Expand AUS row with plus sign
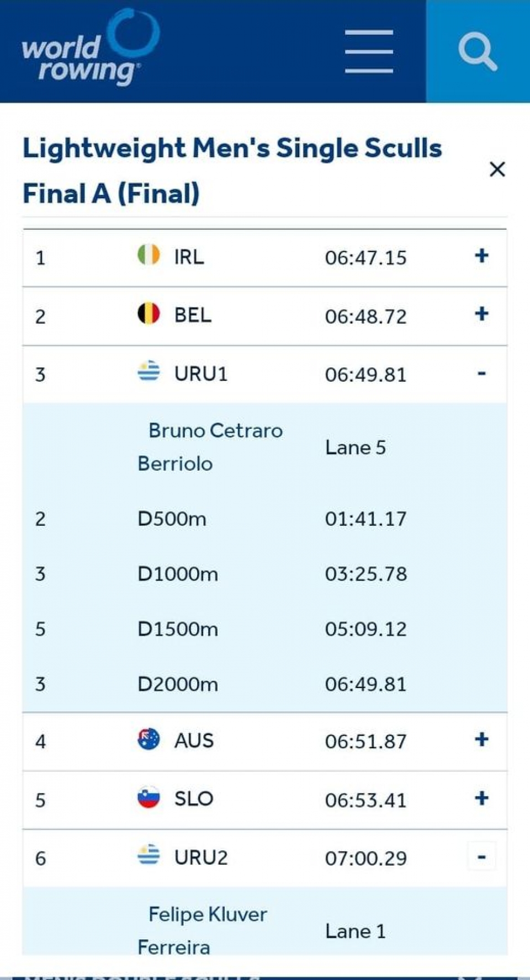Screen dimensions: 530x980 pyautogui.click(x=481, y=739)
